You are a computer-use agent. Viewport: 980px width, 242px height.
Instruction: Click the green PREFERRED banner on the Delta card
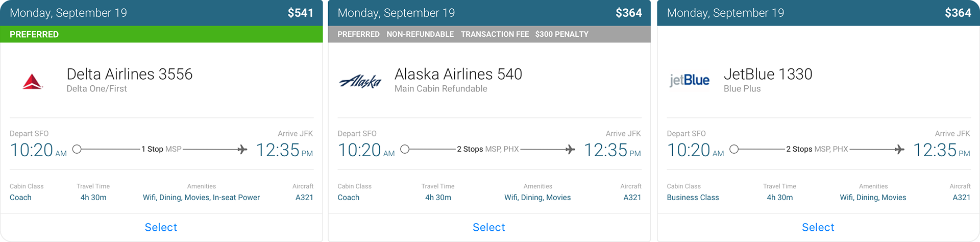point(161,34)
